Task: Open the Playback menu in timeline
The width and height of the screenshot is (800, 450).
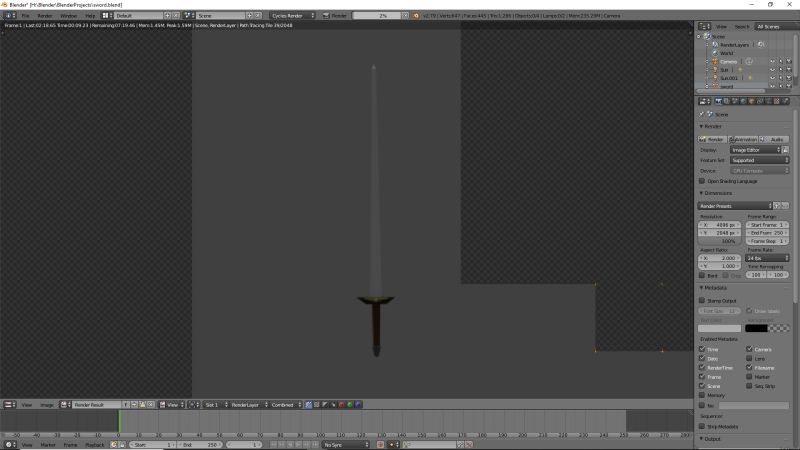Action: click(x=94, y=445)
